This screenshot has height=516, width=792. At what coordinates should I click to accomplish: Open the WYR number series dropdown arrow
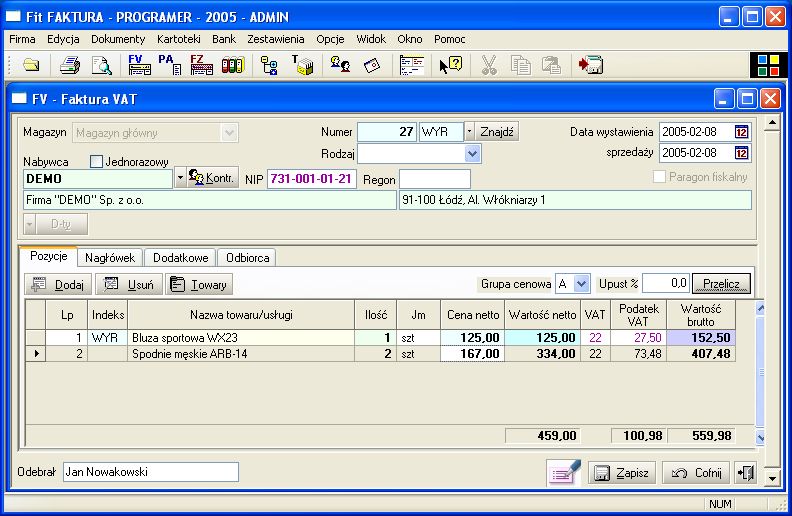point(469,132)
